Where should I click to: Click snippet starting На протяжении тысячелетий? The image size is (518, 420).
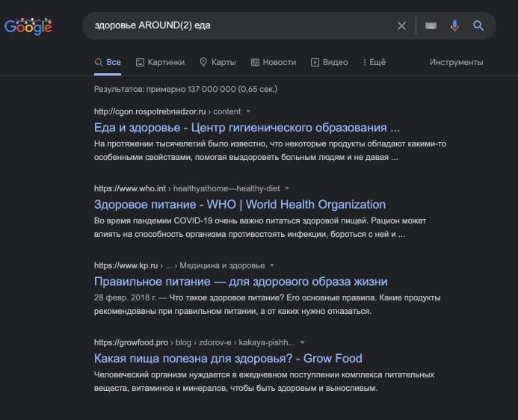(x=271, y=150)
